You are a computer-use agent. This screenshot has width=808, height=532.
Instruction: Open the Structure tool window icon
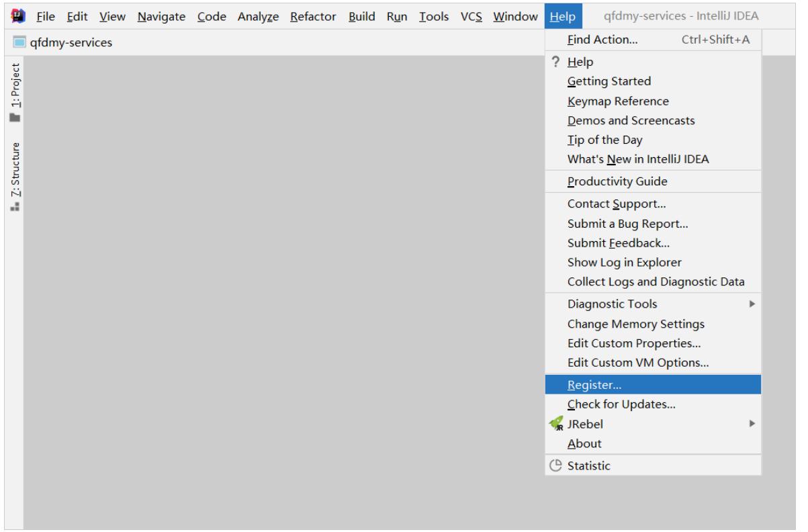tap(14, 207)
